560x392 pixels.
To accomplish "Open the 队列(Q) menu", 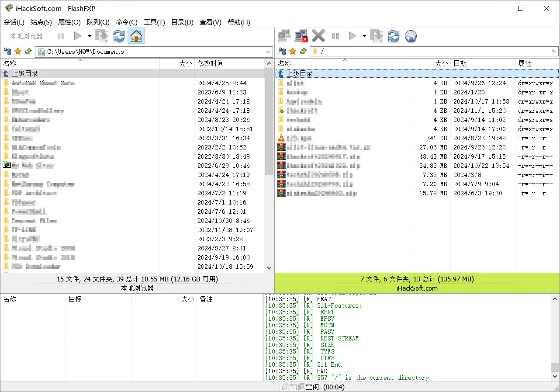I will tap(98, 22).
